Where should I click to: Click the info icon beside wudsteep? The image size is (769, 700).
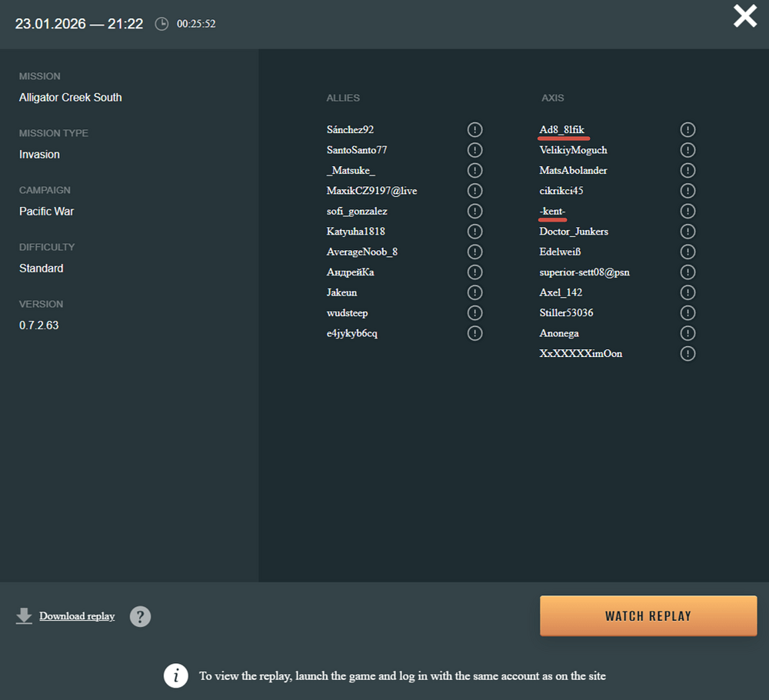tap(474, 313)
